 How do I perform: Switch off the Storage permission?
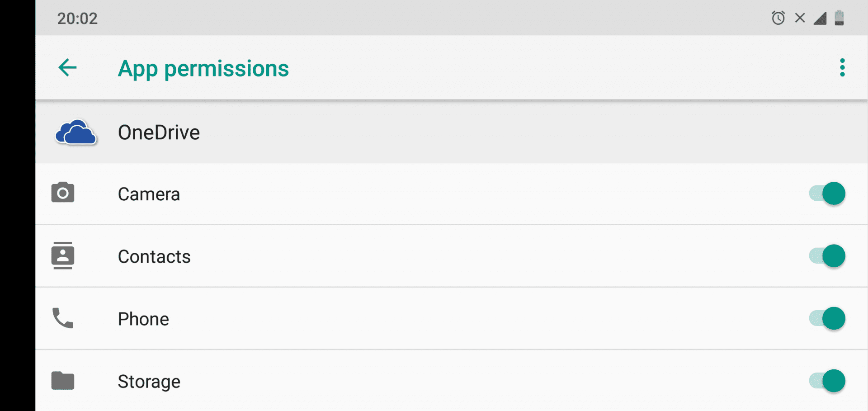[x=827, y=381]
